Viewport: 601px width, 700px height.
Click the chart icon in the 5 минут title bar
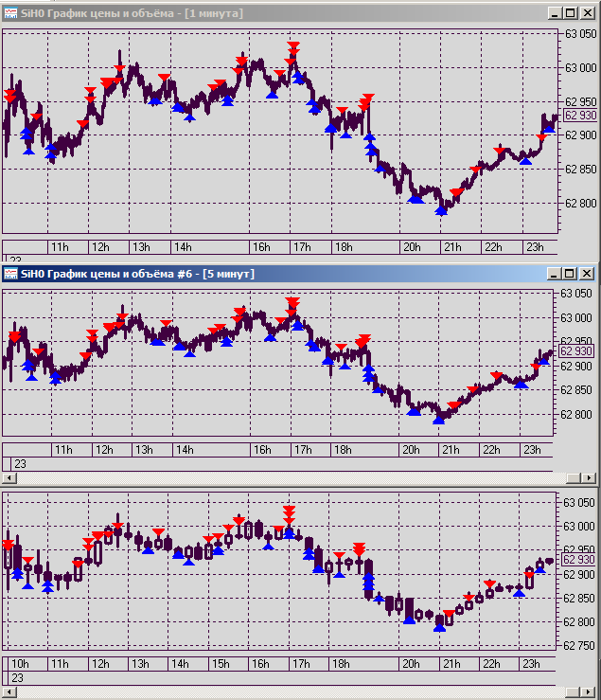(x=10, y=274)
